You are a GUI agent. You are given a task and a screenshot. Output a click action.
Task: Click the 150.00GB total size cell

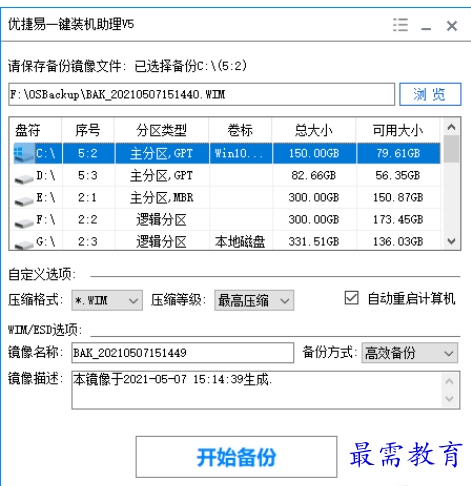314,153
